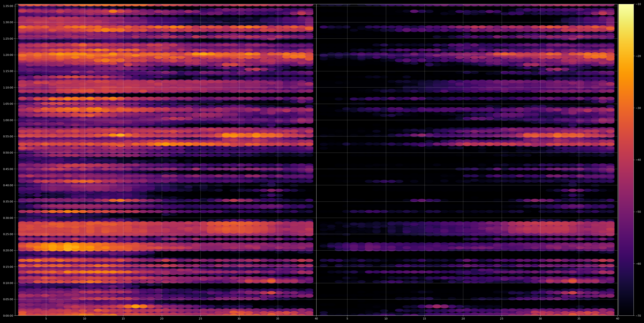Viewport: 644px width, 323px height.
Task: Click the 0:25:00 y-axis tick label
Action: 8,234
